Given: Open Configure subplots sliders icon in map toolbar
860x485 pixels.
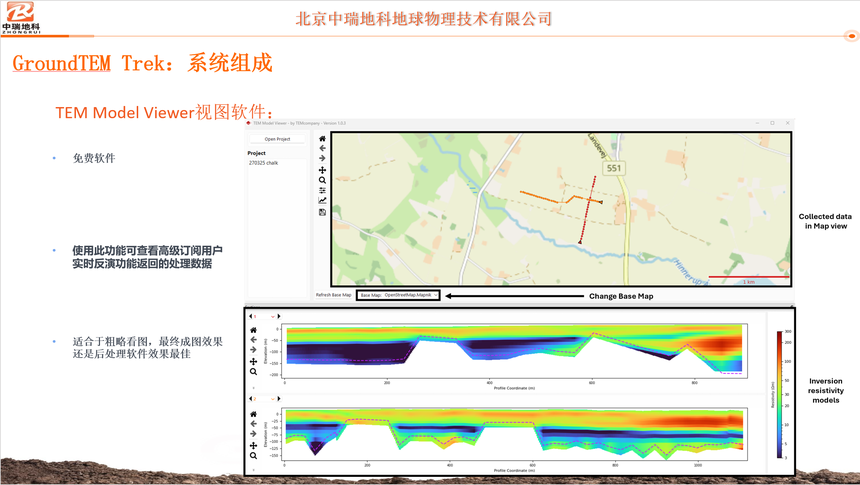Looking at the screenshot, I should [x=322, y=191].
